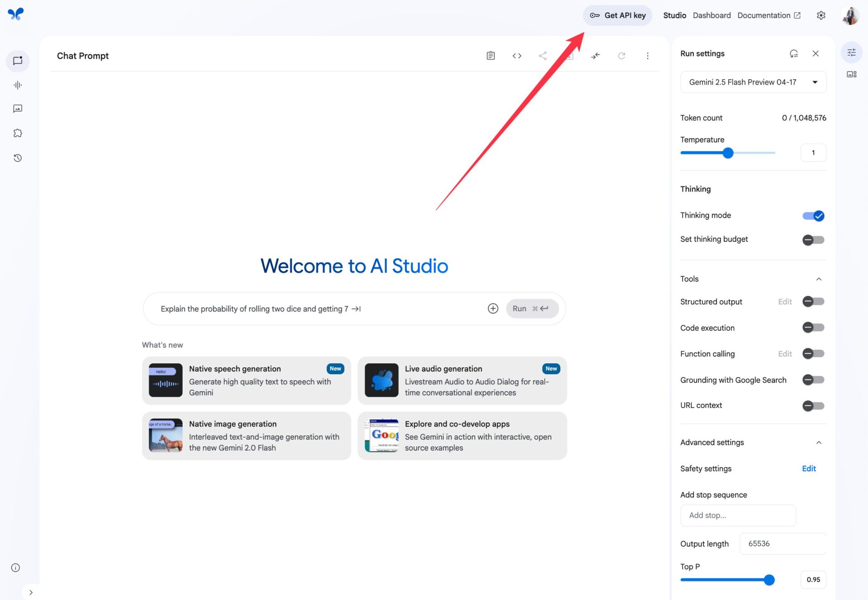Image resolution: width=868 pixels, height=600 pixels.
Task: Click the Reset default settings icon
Action: click(x=793, y=53)
